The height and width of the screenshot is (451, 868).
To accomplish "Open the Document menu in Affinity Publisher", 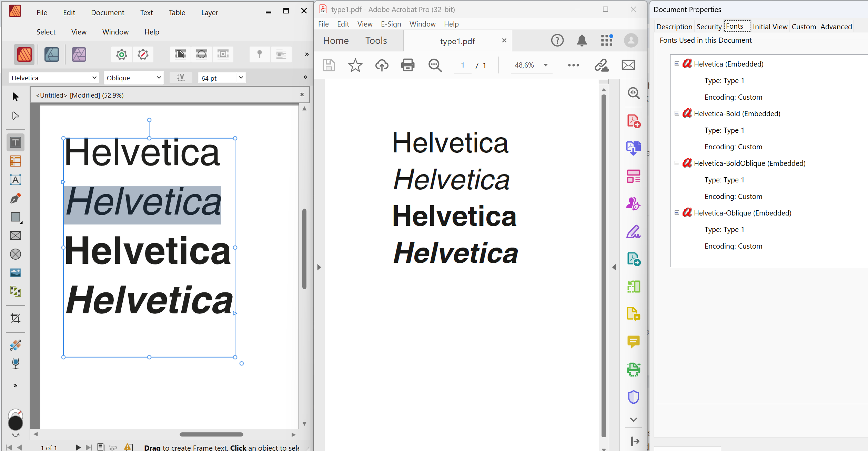I will click(x=108, y=13).
